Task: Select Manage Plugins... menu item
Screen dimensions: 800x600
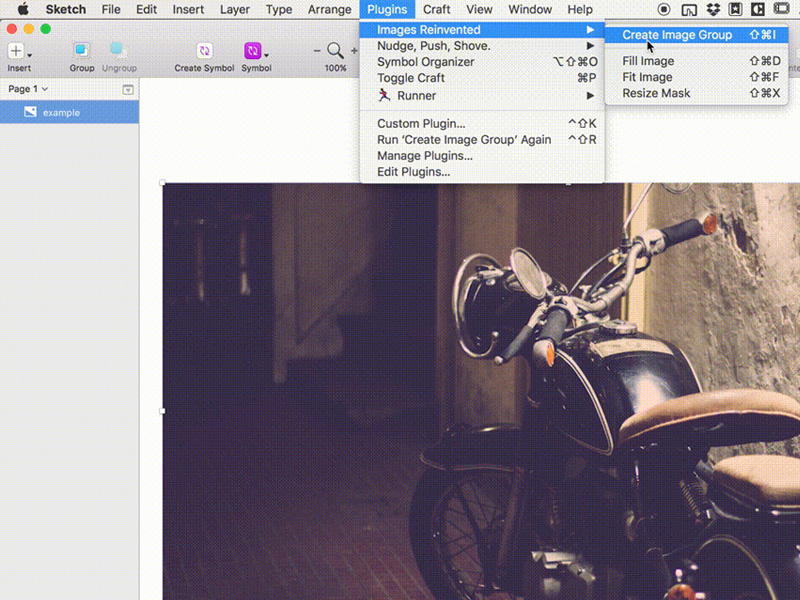Action: (482, 156)
